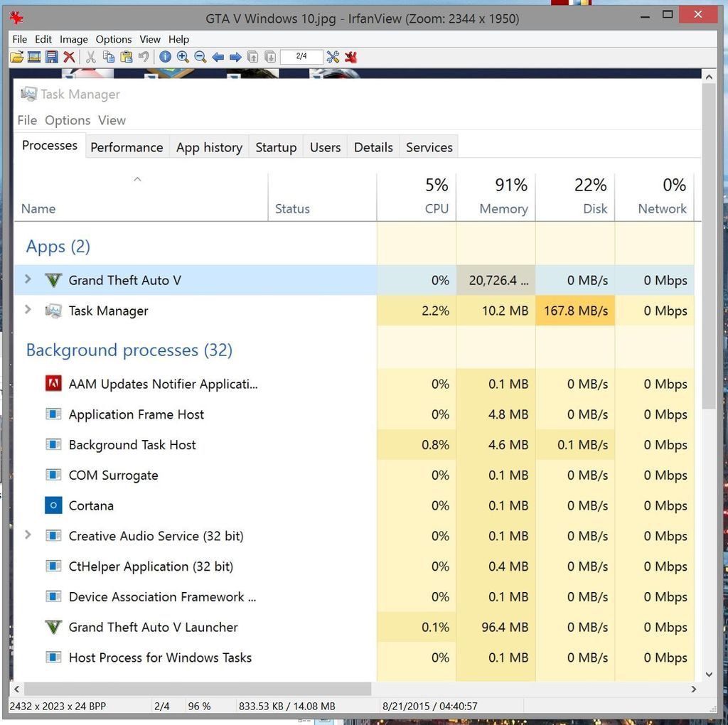
Task: Go to next image blue arrow
Action: click(x=235, y=57)
